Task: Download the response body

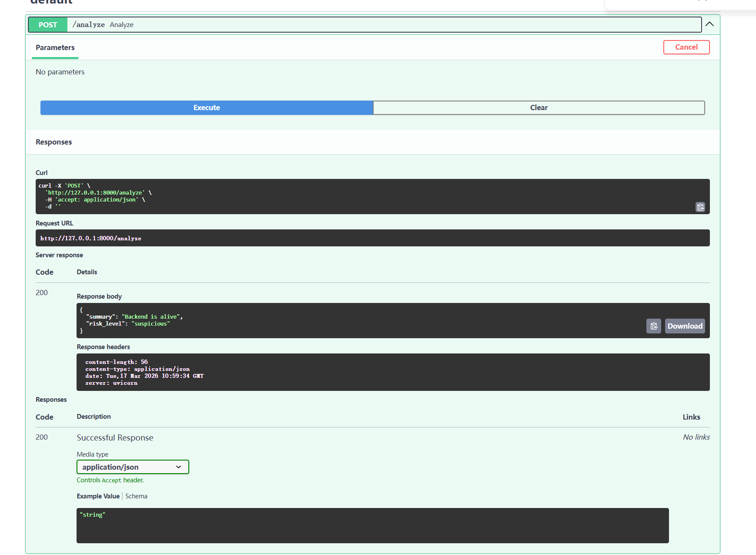Action: coord(685,326)
